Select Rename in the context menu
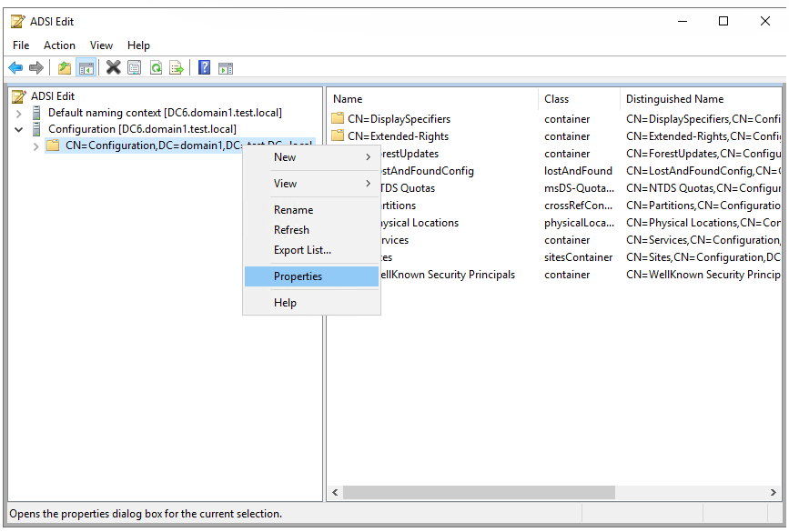The height and width of the screenshot is (532, 789). point(293,209)
